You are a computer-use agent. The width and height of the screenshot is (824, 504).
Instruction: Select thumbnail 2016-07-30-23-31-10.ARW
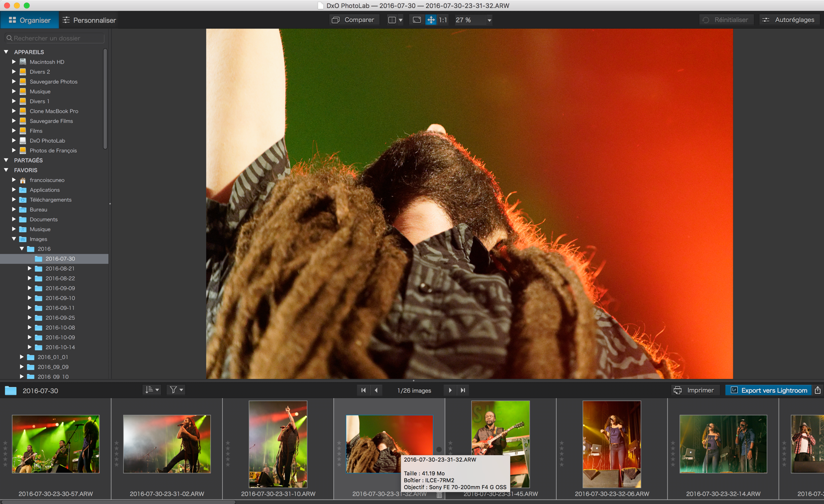[278, 444]
